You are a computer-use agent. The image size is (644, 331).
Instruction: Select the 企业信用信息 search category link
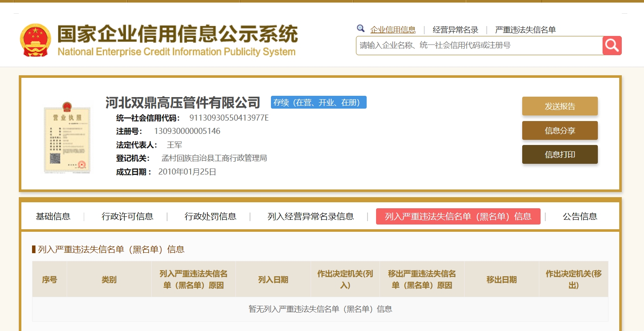click(x=393, y=30)
